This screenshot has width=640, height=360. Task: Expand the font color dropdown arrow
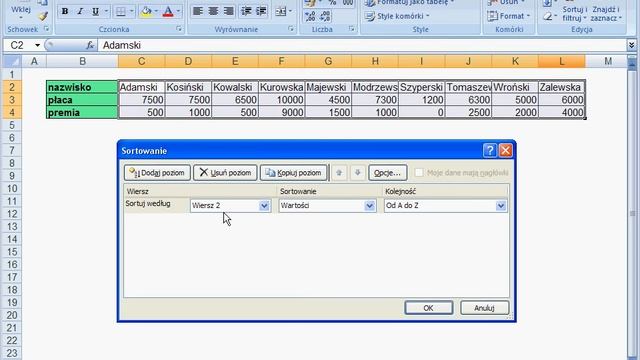pos(178,11)
